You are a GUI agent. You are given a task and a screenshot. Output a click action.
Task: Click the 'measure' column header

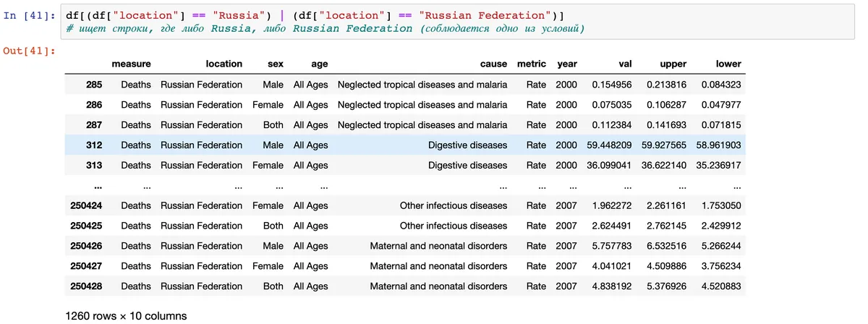[x=132, y=64]
